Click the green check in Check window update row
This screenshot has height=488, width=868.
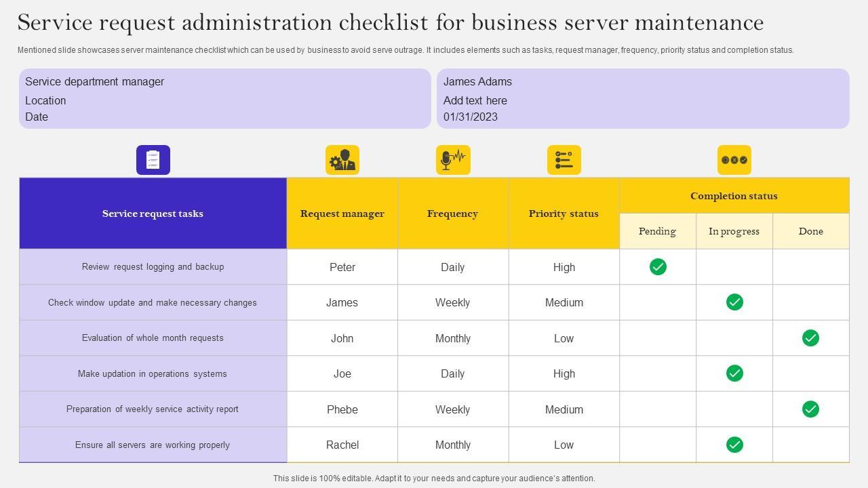point(734,302)
